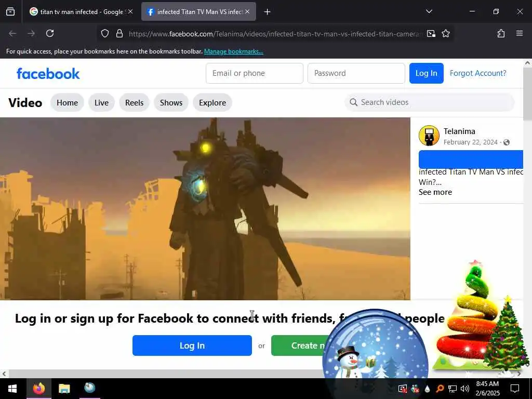This screenshot has width=532, height=399.
Task: Bookmark this page with star icon
Action: (x=446, y=33)
